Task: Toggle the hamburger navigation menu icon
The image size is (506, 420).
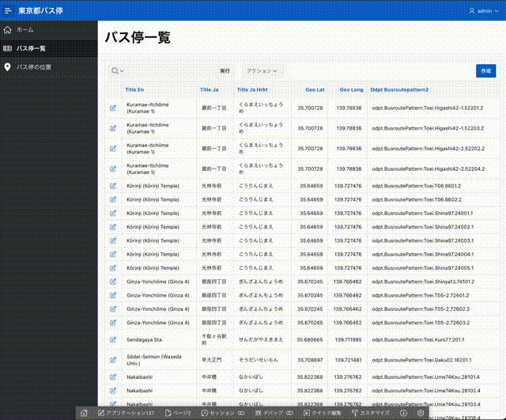Action: pyautogui.click(x=8, y=10)
